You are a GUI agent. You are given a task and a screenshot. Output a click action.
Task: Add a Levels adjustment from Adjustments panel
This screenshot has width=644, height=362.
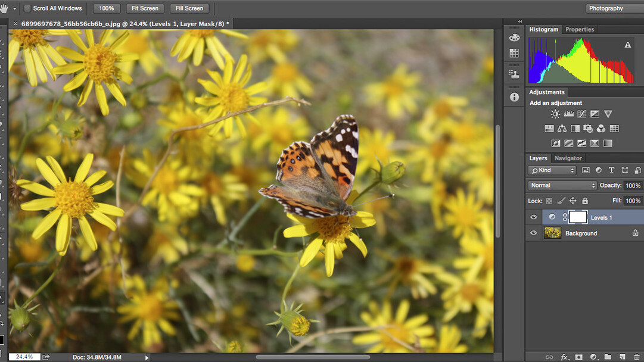click(568, 114)
